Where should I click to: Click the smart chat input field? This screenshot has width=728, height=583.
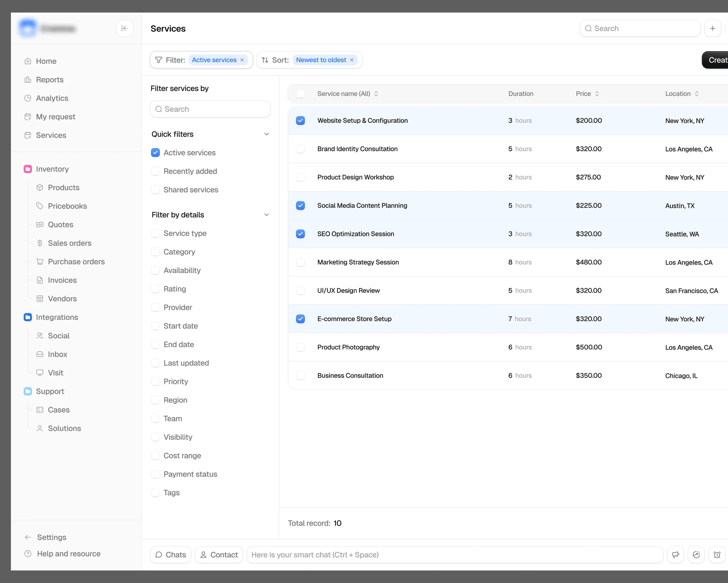(x=455, y=555)
